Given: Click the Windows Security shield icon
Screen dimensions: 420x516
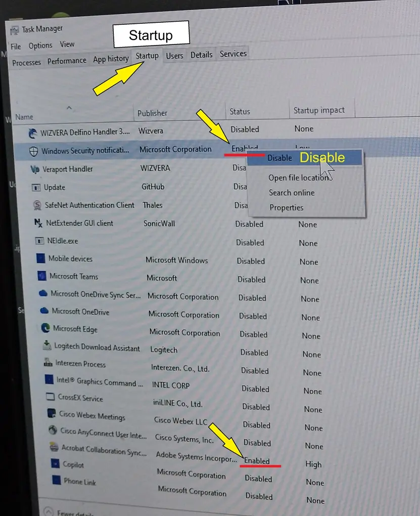Looking at the screenshot, I should coord(33,151).
